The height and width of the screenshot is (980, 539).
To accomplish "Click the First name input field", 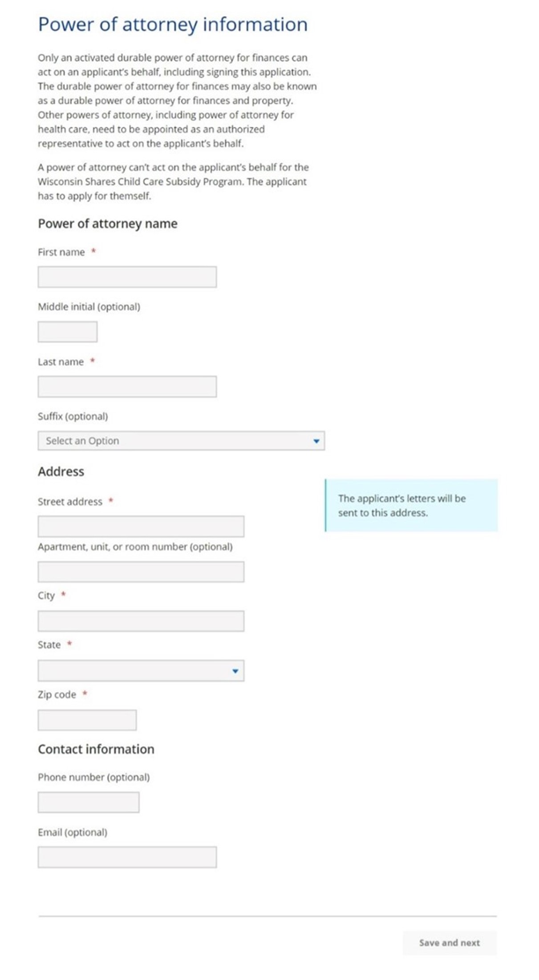I will [x=127, y=277].
